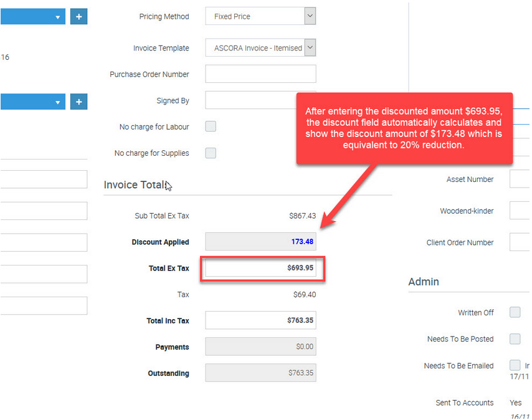Viewport: 532px width, 420px height.
Task: Tick the No charge for Supplies checkbox
Action: [x=211, y=153]
